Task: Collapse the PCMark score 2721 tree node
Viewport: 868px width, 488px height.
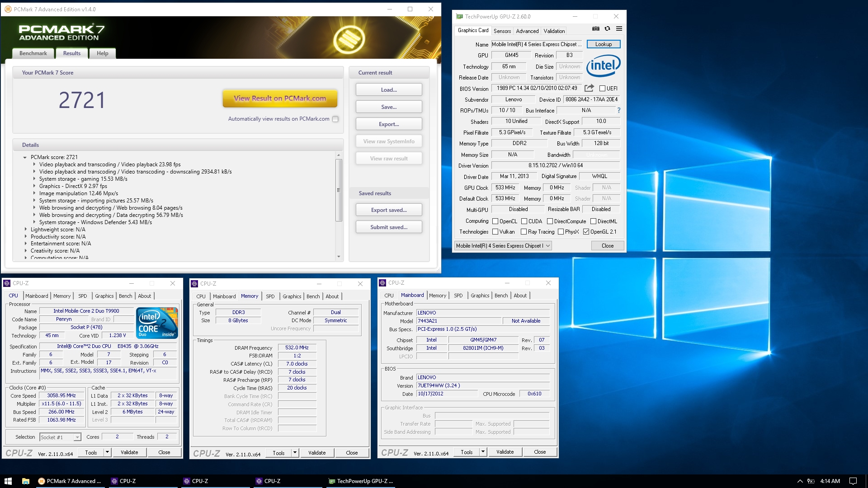Action: coord(25,157)
